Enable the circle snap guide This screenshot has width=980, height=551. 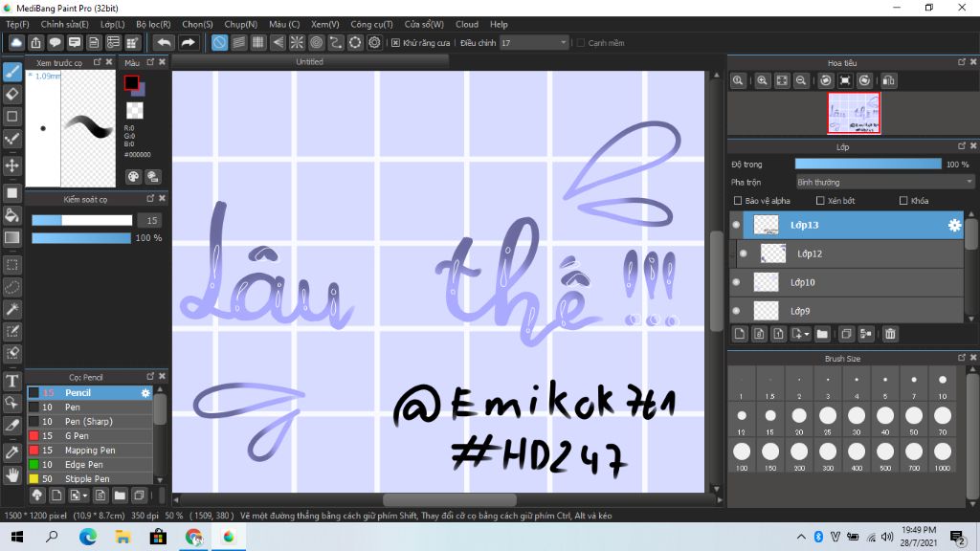point(316,42)
